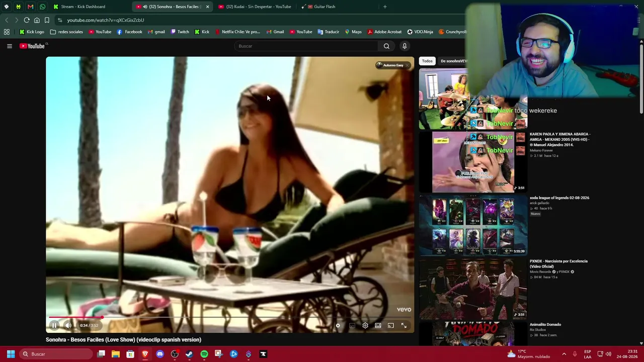Open OBS Studio from the taskbar
The width and height of the screenshot is (644, 362).
click(x=175, y=354)
